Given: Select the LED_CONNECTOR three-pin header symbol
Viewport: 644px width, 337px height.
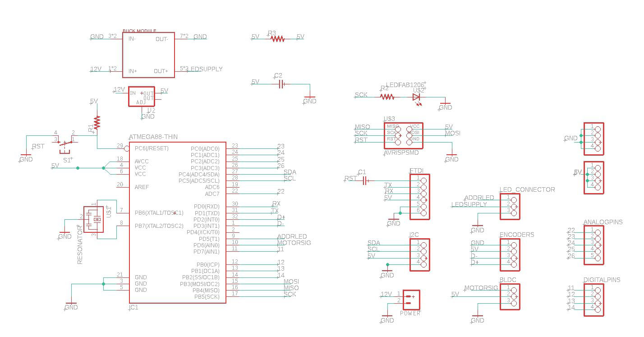Looking at the screenshot, I should 510,206.
